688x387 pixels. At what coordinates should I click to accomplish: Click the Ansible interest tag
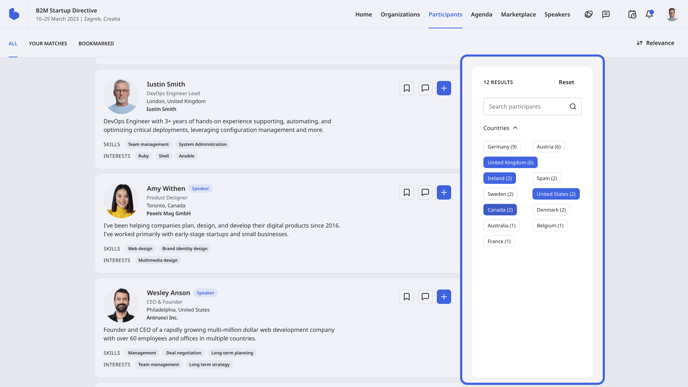[186, 156]
